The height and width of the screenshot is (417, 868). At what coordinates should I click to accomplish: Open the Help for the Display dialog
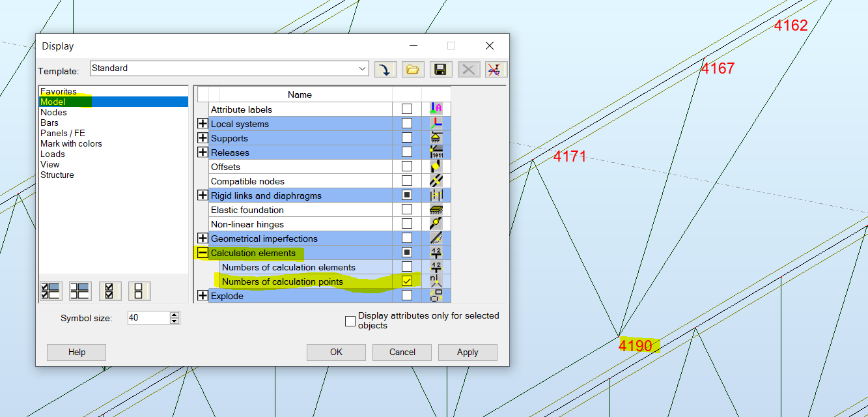[76, 352]
